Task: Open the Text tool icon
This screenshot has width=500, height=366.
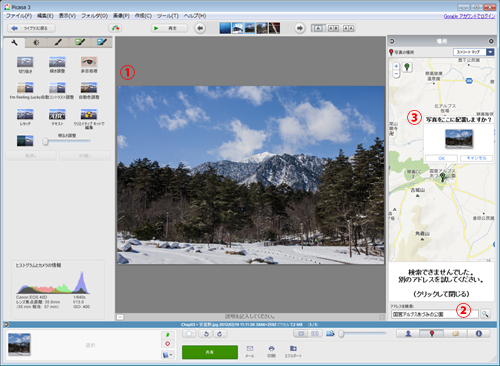Action: pos(57,114)
